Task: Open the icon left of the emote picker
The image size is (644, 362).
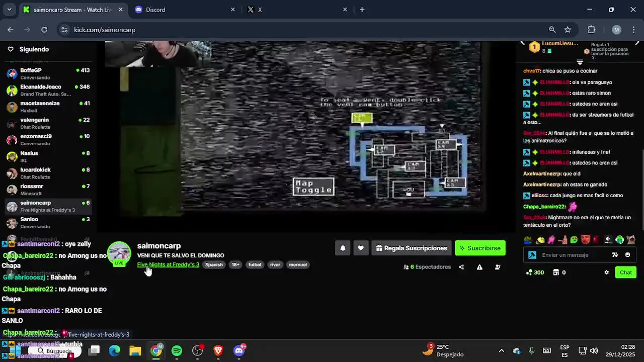Action: (x=615, y=255)
